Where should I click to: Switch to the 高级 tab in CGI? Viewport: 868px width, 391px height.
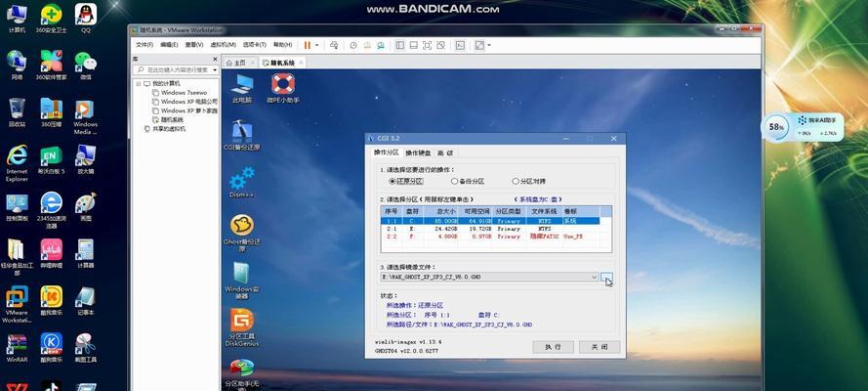[x=445, y=152]
